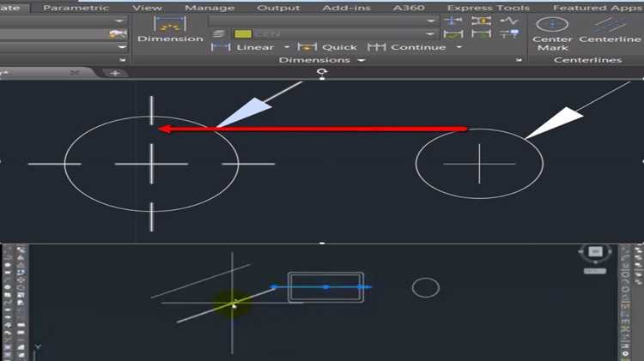The height and width of the screenshot is (361, 644).
Task: Open the WCS dropdown below ViewCube
Action: [x=595, y=271]
